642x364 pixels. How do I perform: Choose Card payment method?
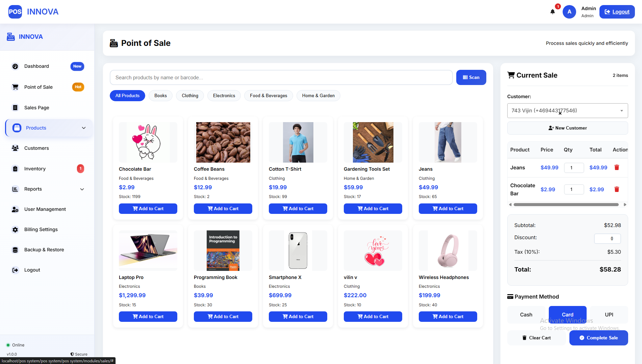tap(567, 314)
